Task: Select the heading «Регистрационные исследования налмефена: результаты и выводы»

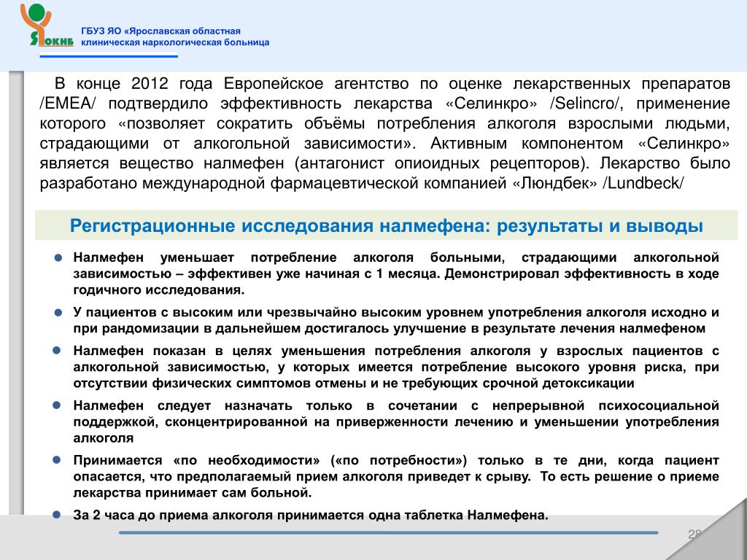Action: (387, 226)
